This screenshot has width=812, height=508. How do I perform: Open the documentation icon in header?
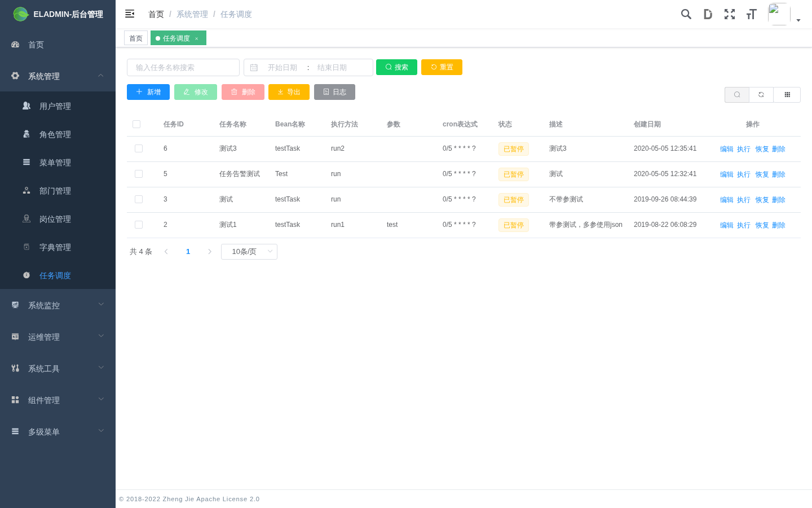point(708,14)
